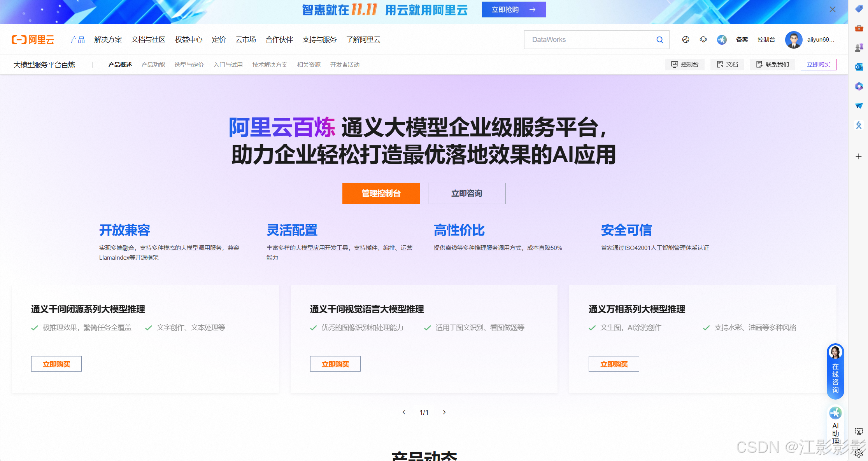Go to next carousel page arrow
Viewport: 868px width, 461px height.
[444, 412]
